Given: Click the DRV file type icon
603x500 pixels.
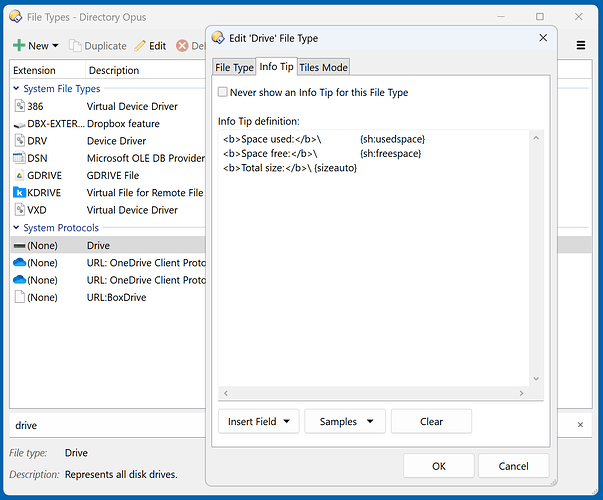Looking at the screenshot, I should pos(20,140).
